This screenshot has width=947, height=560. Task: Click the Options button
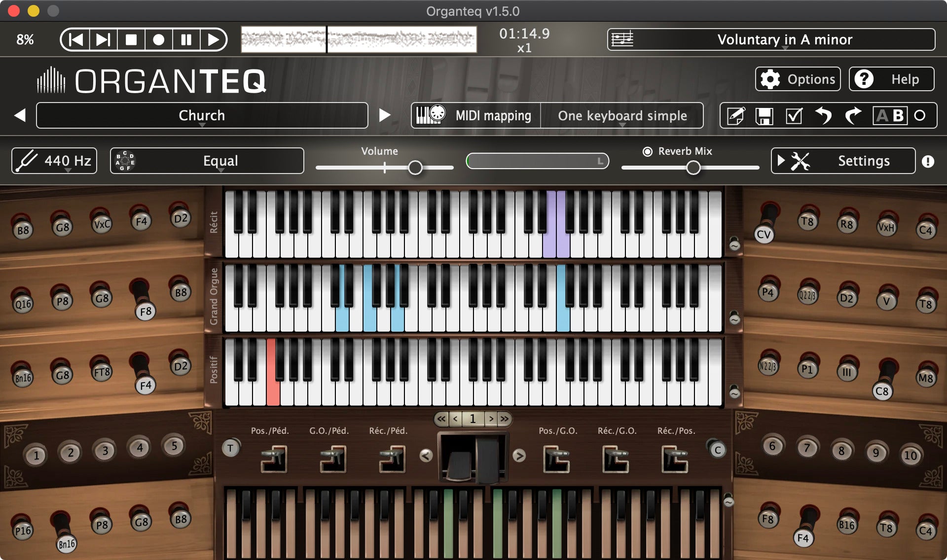[x=798, y=79]
